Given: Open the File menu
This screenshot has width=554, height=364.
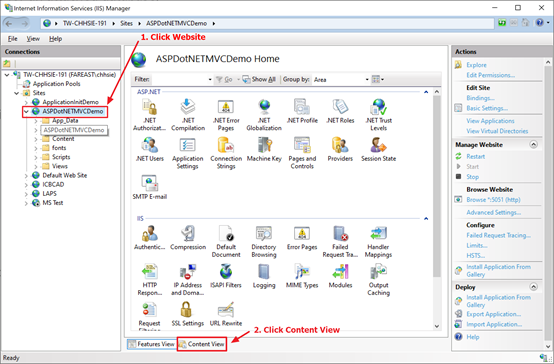Looking at the screenshot, I should click(x=12, y=39).
